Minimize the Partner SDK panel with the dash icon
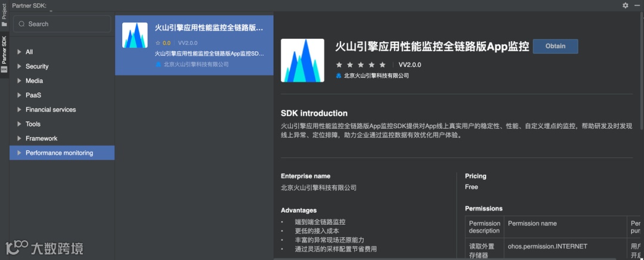The image size is (644, 260). click(x=637, y=5)
